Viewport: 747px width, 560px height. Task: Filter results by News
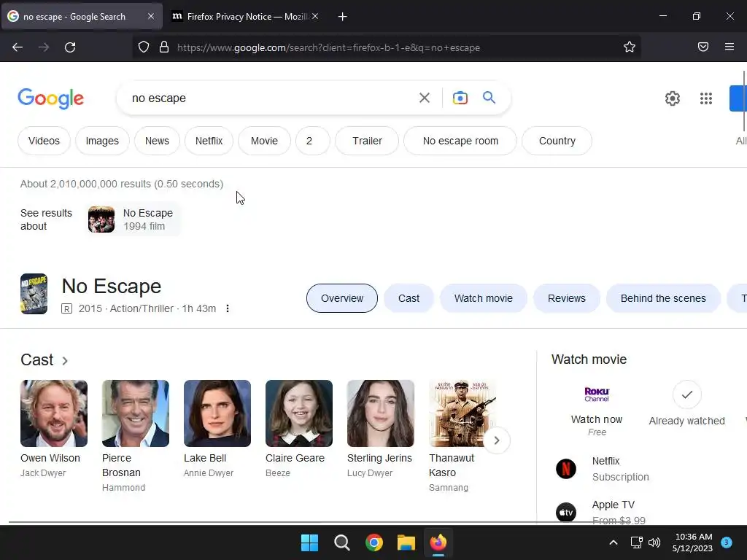click(157, 141)
